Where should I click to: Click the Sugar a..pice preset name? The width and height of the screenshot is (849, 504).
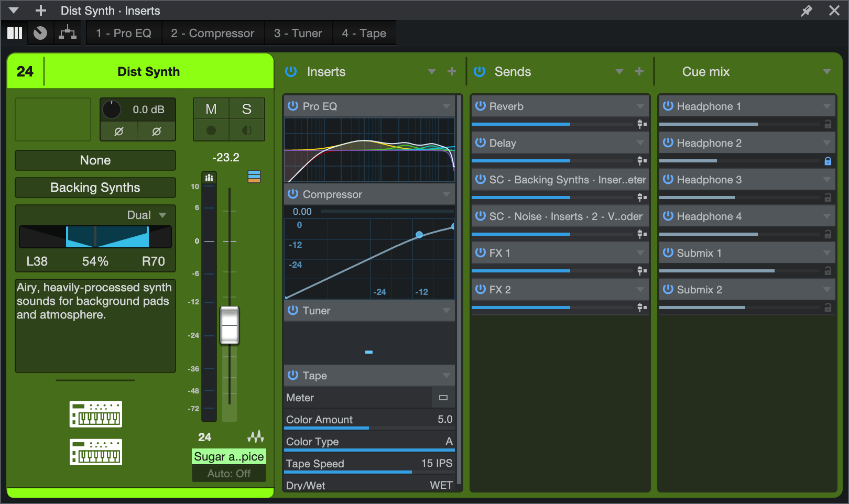[228, 456]
